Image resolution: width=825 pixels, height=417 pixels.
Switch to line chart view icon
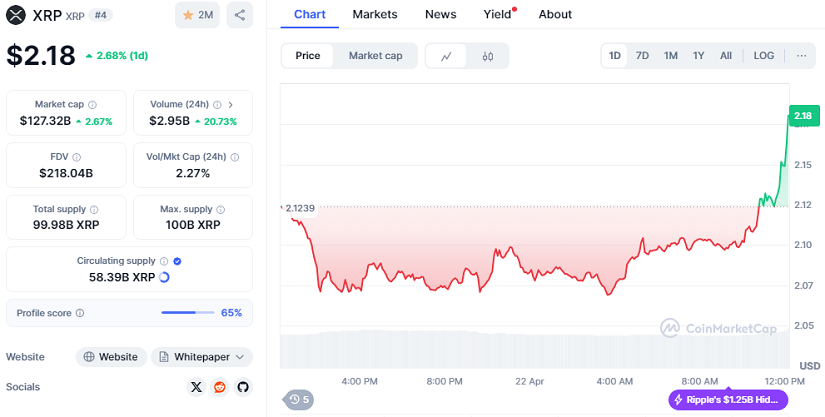[x=446, y=56]
